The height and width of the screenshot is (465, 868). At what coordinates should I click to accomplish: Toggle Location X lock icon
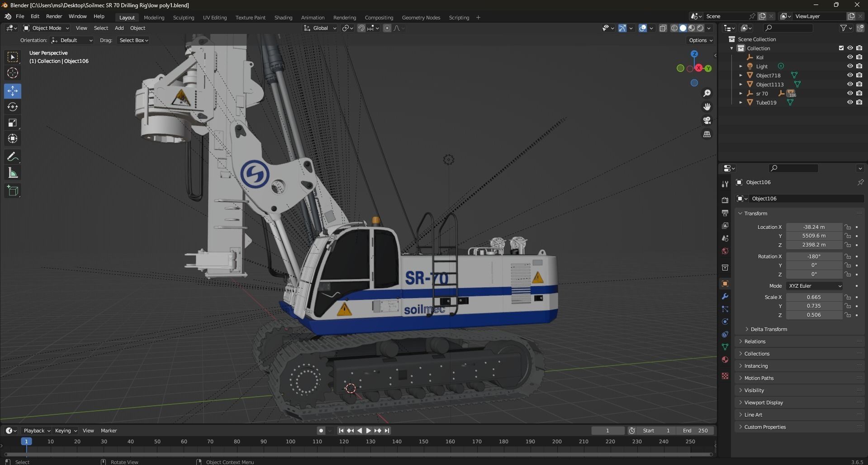(x=848, y=227)
